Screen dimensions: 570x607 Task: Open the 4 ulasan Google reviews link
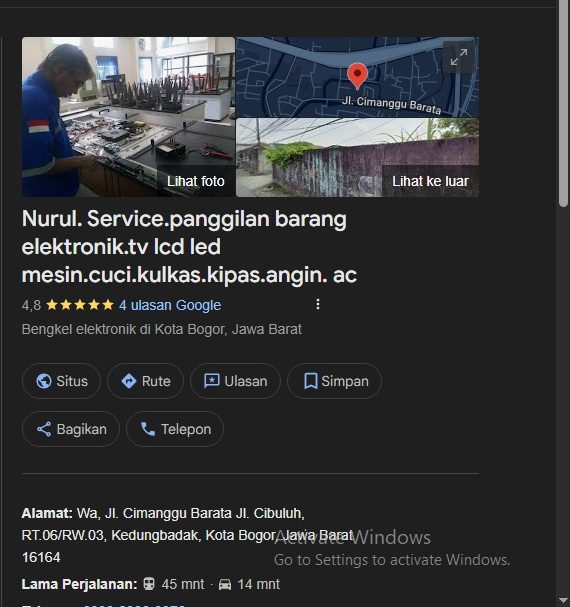[x=170, y=305]
